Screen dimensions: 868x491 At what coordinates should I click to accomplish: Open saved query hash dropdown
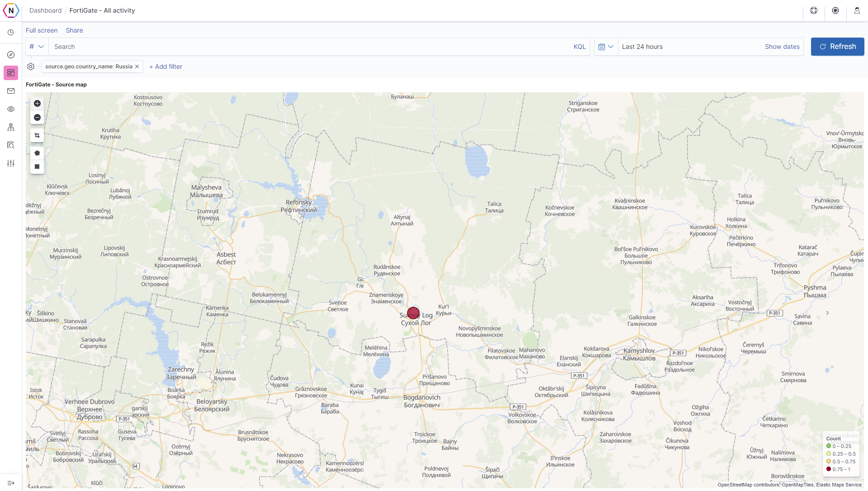point(37,47)
